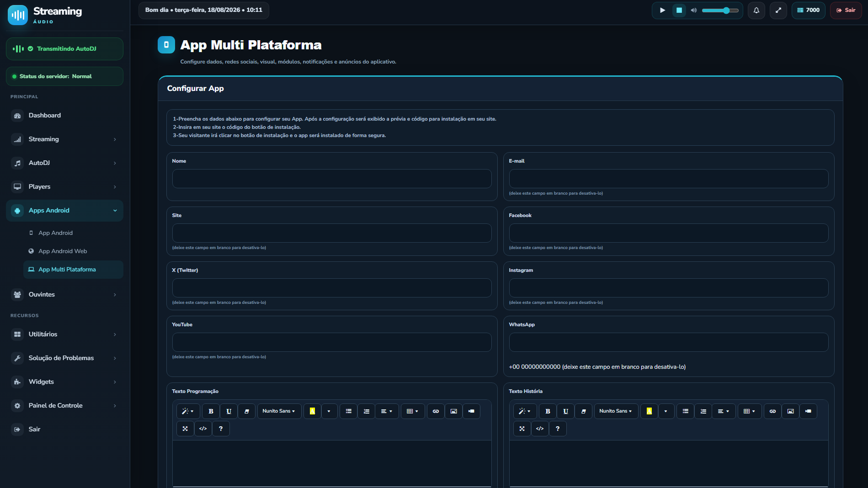868x488 pixels.
Task: Select the App Multi Plataforma submenu item
Action: pyautogui.click(x=73, y=270)
